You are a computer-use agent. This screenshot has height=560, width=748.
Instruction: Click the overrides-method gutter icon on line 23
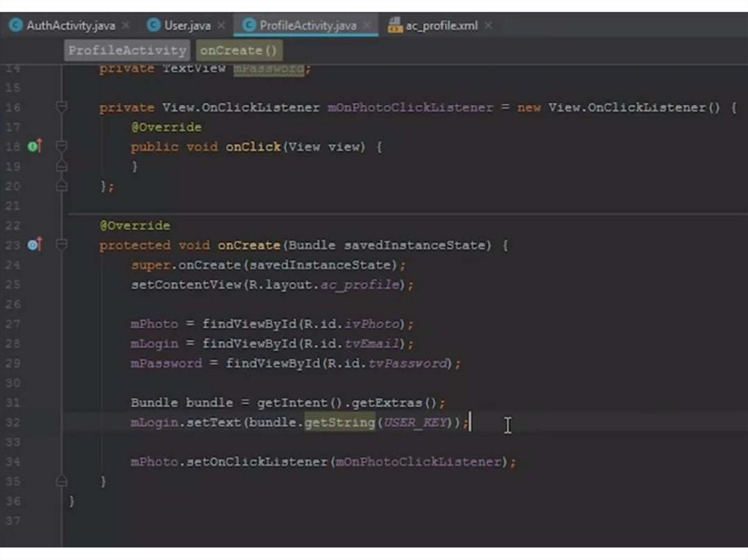tap(34, 245)
